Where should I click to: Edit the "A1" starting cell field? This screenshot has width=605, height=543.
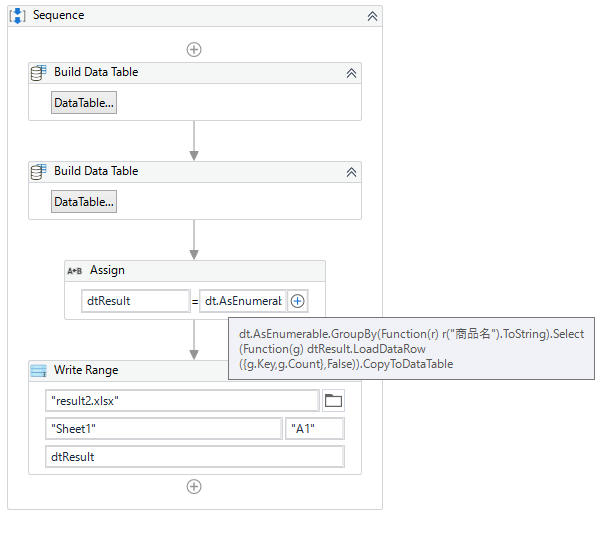pos(315,429)
